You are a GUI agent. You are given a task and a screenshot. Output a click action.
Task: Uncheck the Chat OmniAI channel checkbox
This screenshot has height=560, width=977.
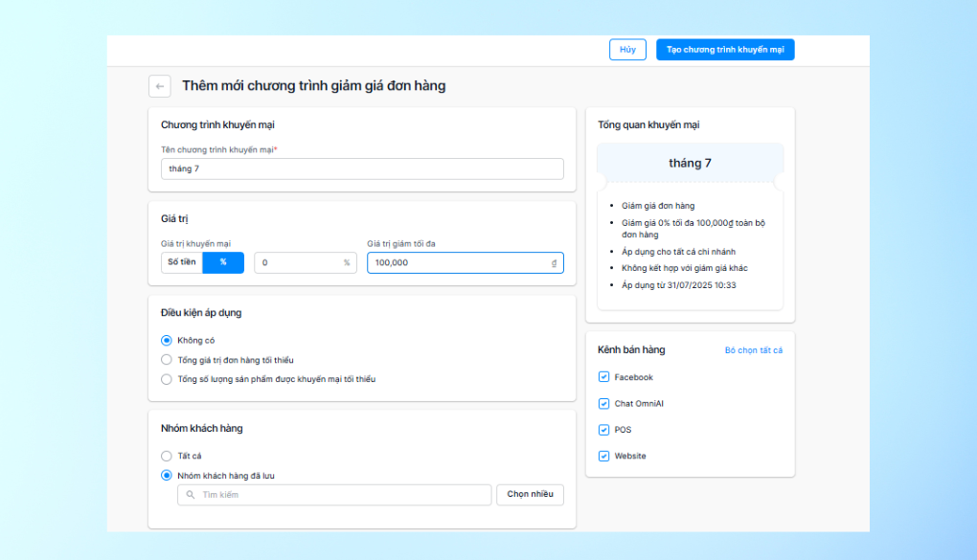click(603, 404)
